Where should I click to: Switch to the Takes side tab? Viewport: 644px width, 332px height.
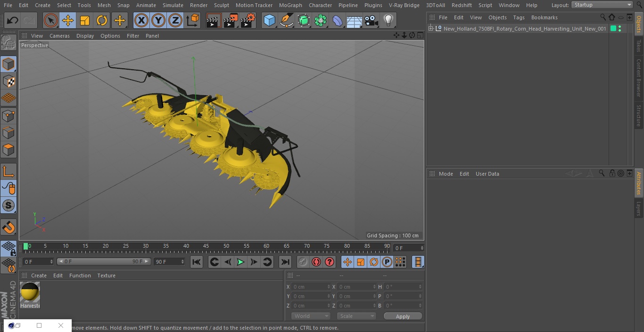[x=639, y=46]
